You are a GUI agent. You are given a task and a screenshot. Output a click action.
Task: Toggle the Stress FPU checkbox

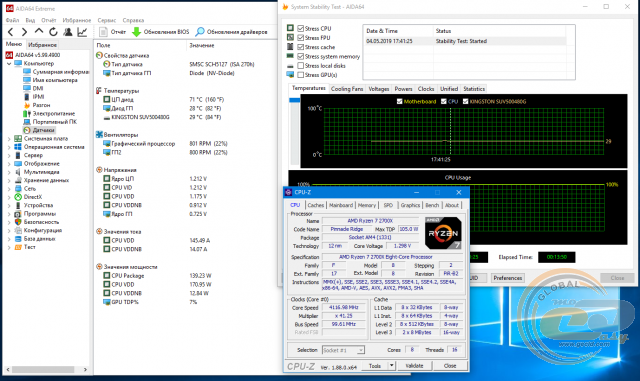pos(301,38)
